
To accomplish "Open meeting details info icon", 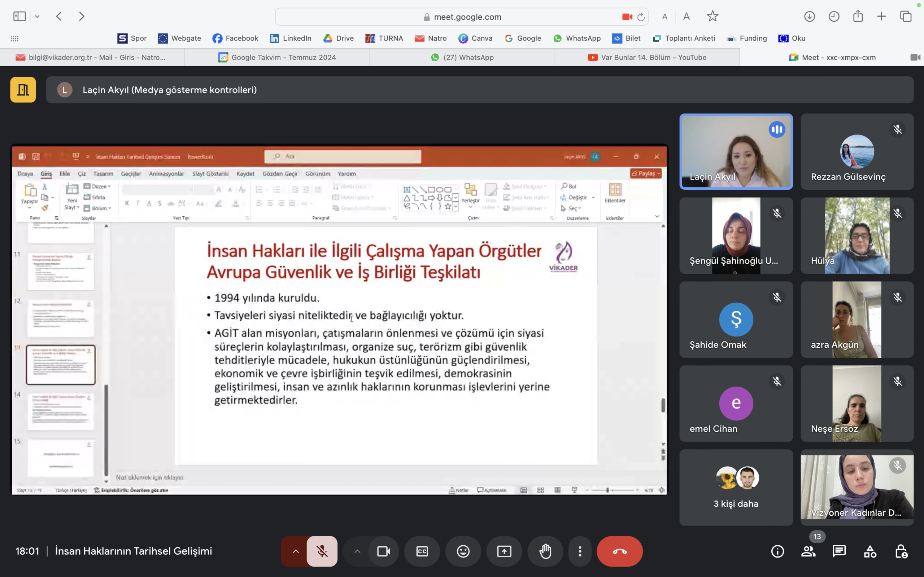I will 777,551.
